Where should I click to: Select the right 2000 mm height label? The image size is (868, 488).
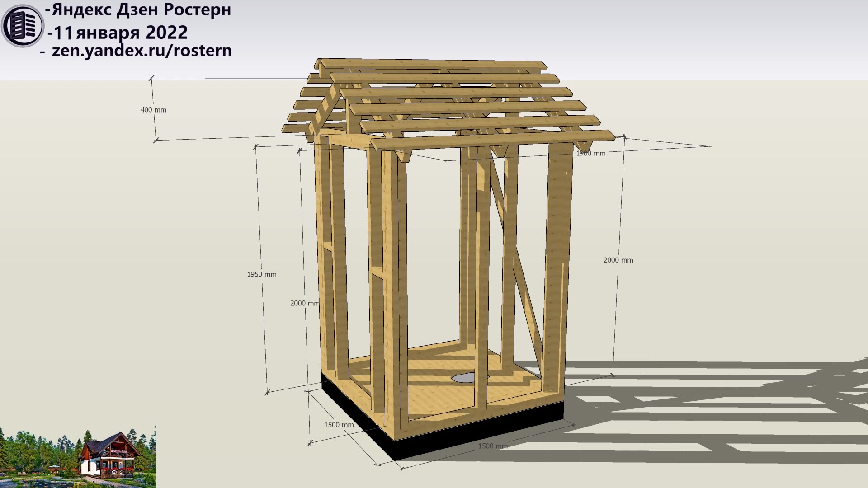pyautogui.click(x=618, y=260)
